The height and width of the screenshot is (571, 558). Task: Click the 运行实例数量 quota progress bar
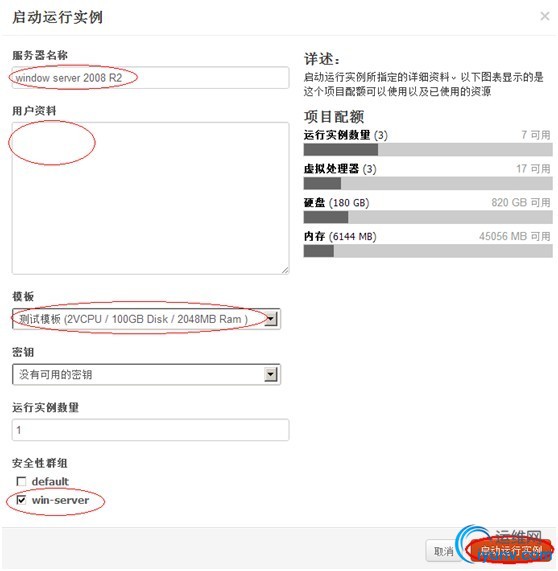coord(428,150)
